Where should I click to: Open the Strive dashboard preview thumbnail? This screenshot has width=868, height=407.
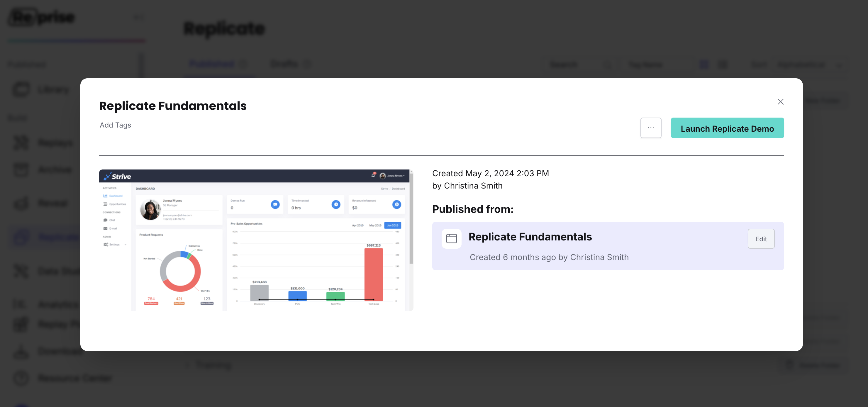[x=256, y=240]
